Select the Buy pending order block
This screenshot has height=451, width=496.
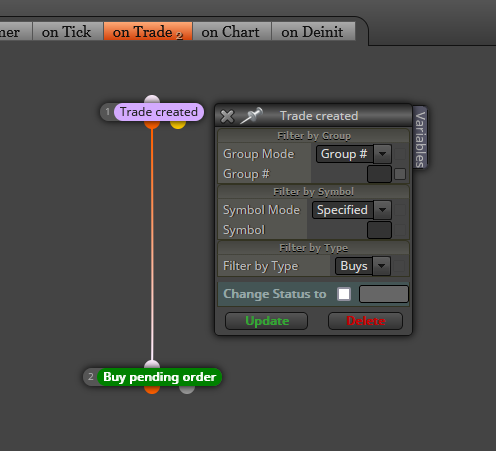(x=159, y=377)
